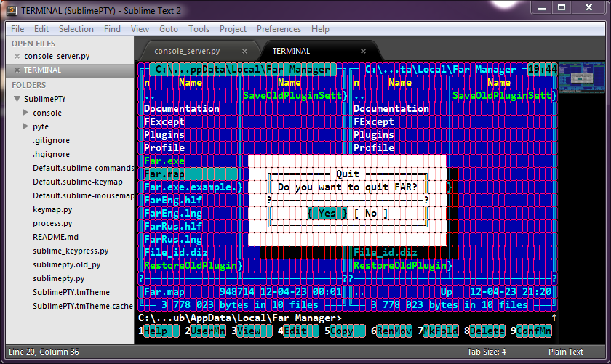
Task: Open SublimePTY.tmTheme in sidebar
Action: coord(71,292)
